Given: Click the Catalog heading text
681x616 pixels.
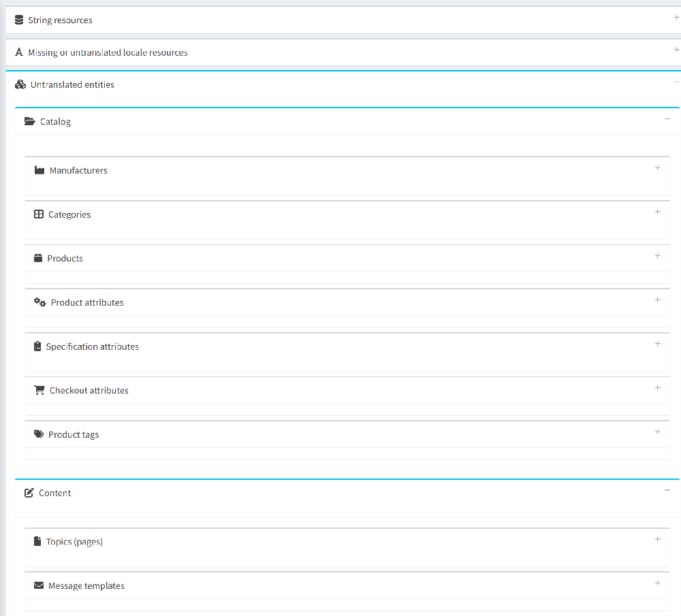Looking at the screenshot, I should [55, 122].
